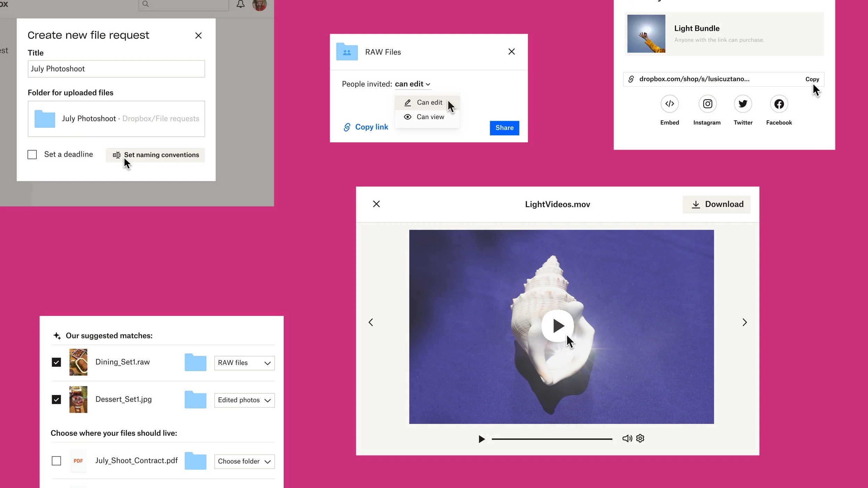This screenshot has height=488, width=868.
Task: Open Choose folder for the contract PDF
Action: tap(244, 461)
